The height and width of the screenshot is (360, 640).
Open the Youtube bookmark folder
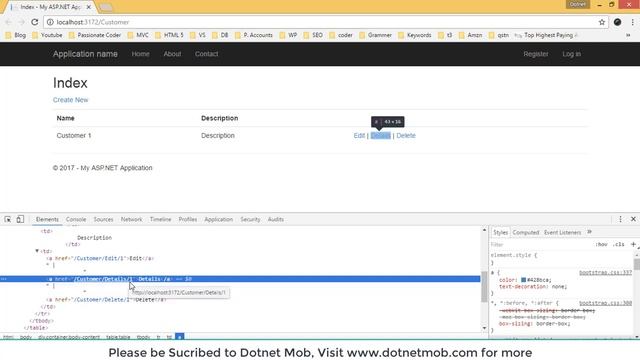coord(47,35)
